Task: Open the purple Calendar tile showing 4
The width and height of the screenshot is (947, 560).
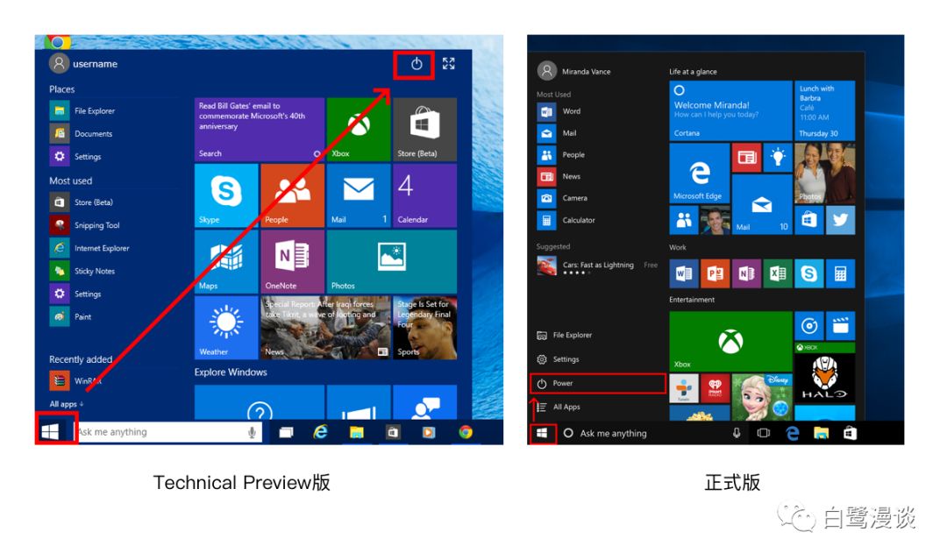Action: 424,195
